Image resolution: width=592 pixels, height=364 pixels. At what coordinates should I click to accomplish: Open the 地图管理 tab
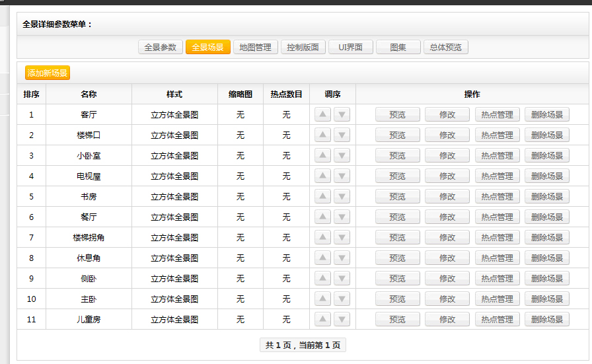pyautogui.click(x=255, y=48)
